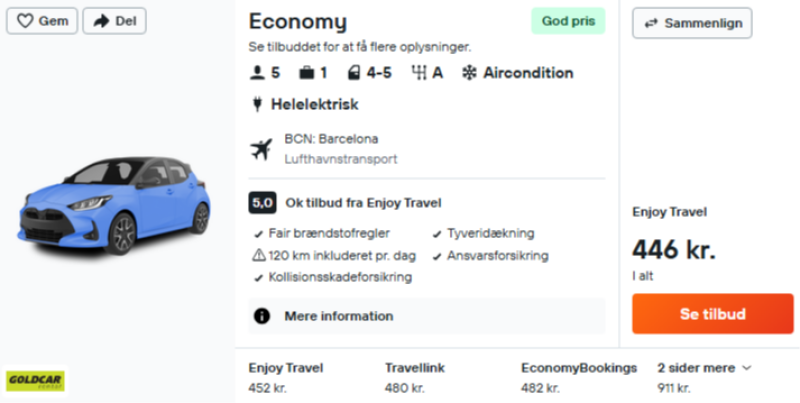Click the God pris badge
The width and height of the screenshot is (800, 403).
(x=567, y=21)
